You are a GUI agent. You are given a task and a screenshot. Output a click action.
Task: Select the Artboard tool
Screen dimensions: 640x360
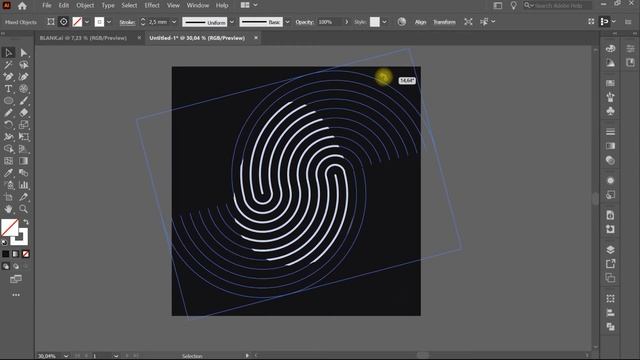[x=9, y=197]
